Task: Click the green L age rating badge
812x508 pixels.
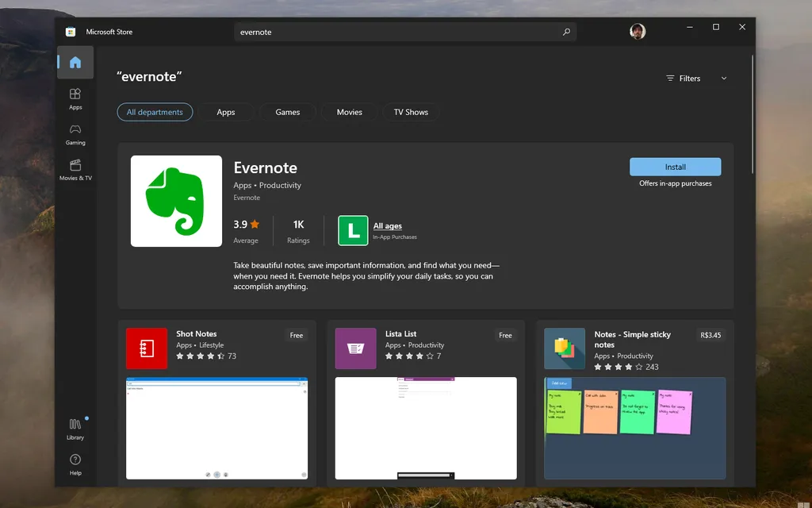Action: click(x=353, y=230)
